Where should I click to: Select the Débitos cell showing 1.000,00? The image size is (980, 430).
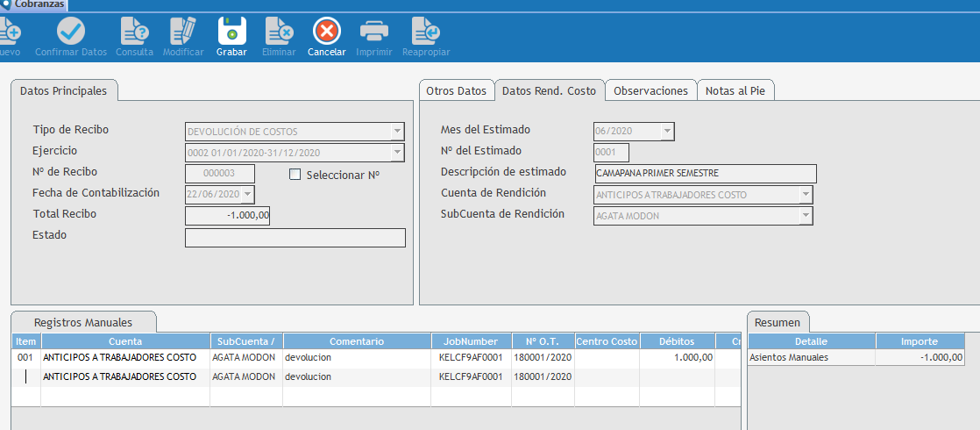[x=677, y=358]
